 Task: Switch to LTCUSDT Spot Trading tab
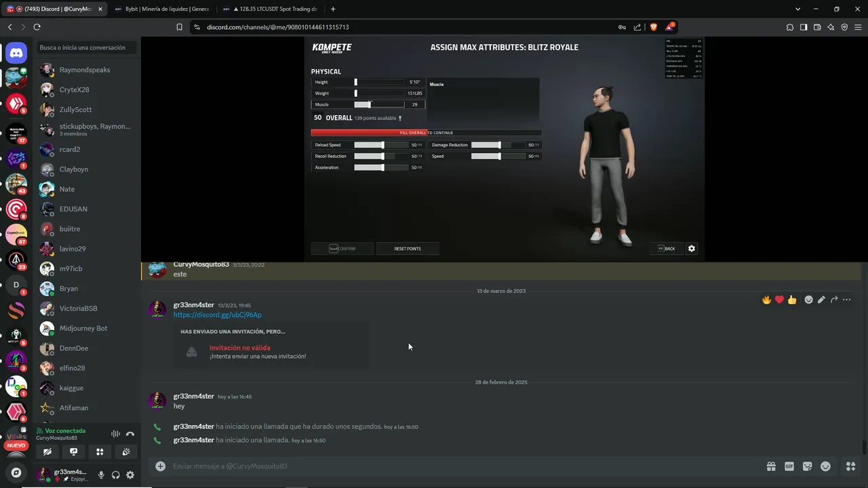tap(271, 9)
